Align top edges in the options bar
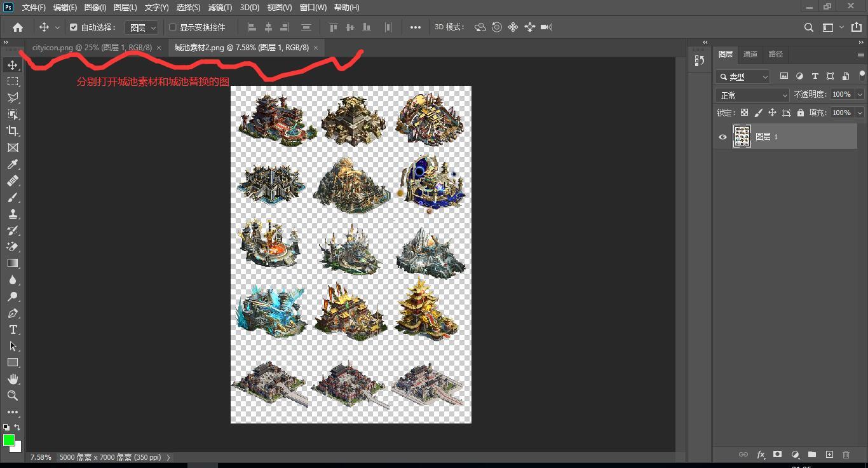 click(x=334, y=27)
